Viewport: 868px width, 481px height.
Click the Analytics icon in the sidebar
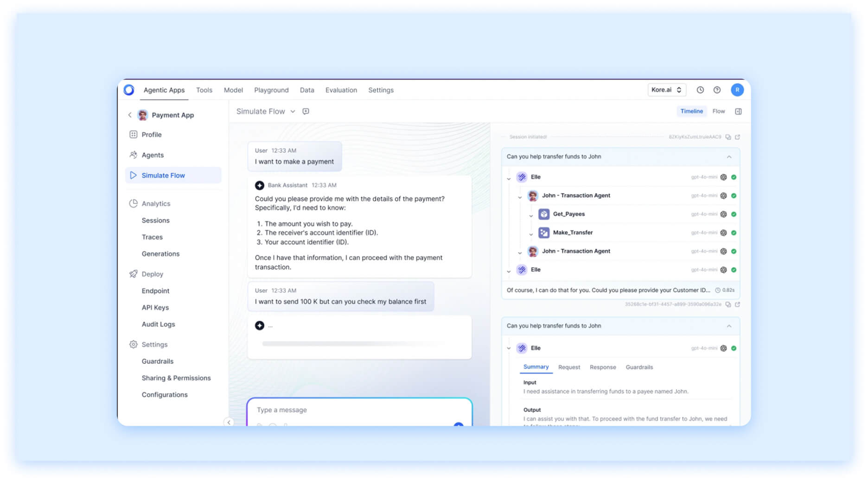pos(133,203)
